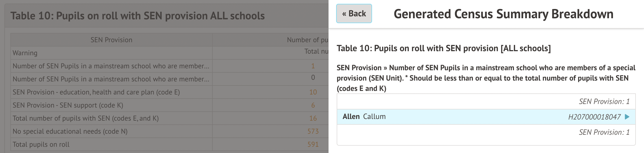Select the SEN support (code K) row
This screenshot has width=644, height=153.
68,105
